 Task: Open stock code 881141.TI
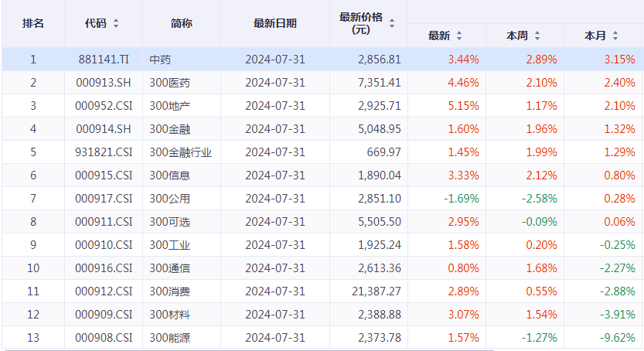pos(104,60)
